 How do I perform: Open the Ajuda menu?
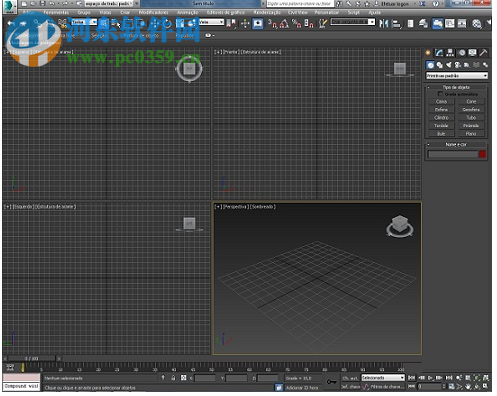point(375,12)
